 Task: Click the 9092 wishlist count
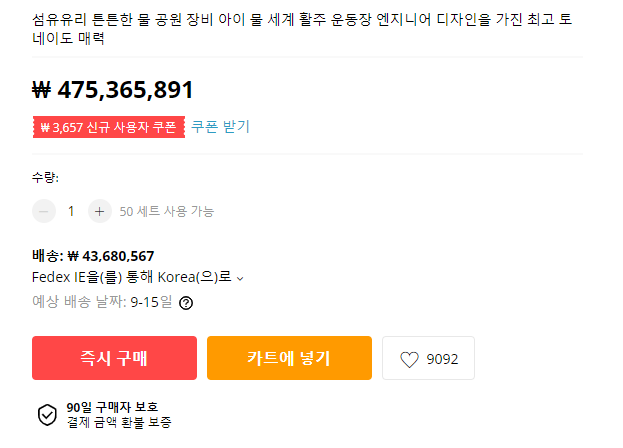pyautogui.click(x=442, y=359)
